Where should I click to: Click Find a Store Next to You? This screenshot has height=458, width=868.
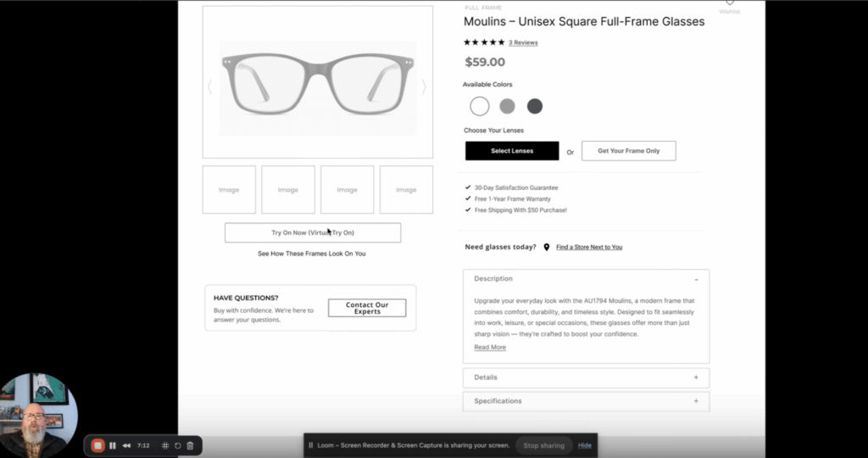[x=589, y=248]
